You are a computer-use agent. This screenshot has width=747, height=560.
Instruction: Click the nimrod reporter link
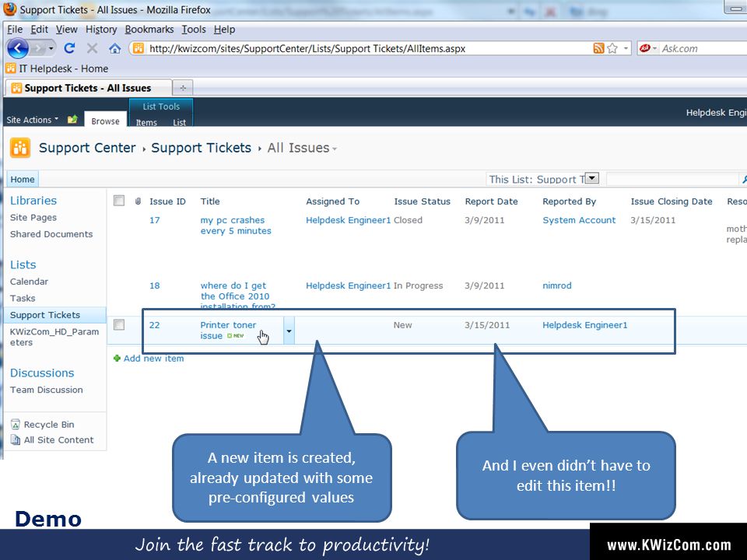(x=557, y=285)
